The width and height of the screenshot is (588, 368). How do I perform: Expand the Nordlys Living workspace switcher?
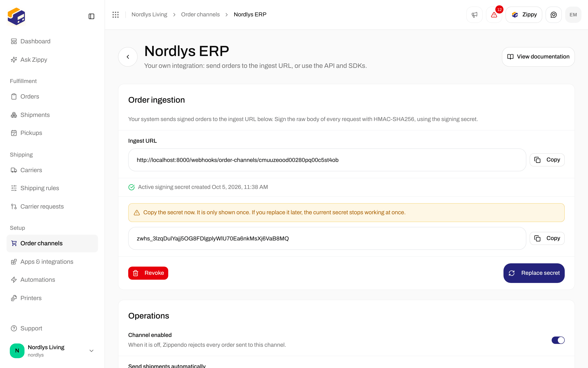click(52, 351)
